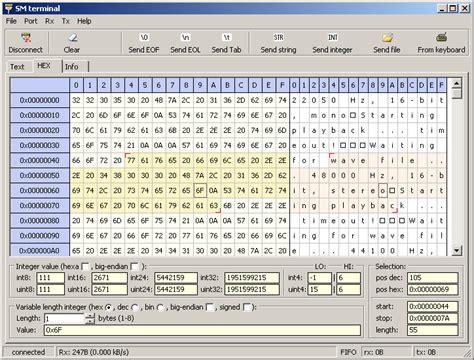
Task: Adjust Length bytes spinner arrows
Action: tap(90, 319)
